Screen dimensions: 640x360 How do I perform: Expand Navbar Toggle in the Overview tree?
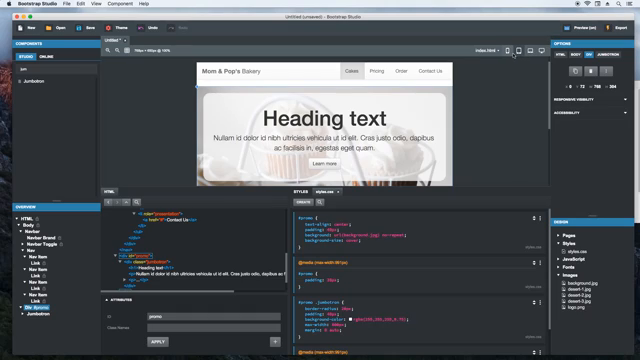click(22, 244)
